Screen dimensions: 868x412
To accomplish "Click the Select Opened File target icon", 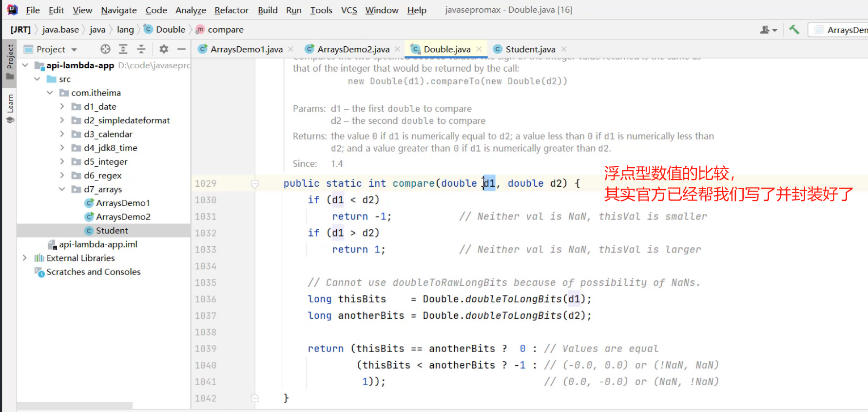I will coord(105,49).
